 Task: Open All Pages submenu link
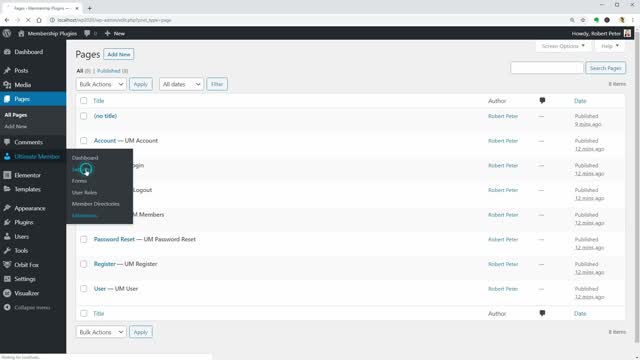[16, 115]
